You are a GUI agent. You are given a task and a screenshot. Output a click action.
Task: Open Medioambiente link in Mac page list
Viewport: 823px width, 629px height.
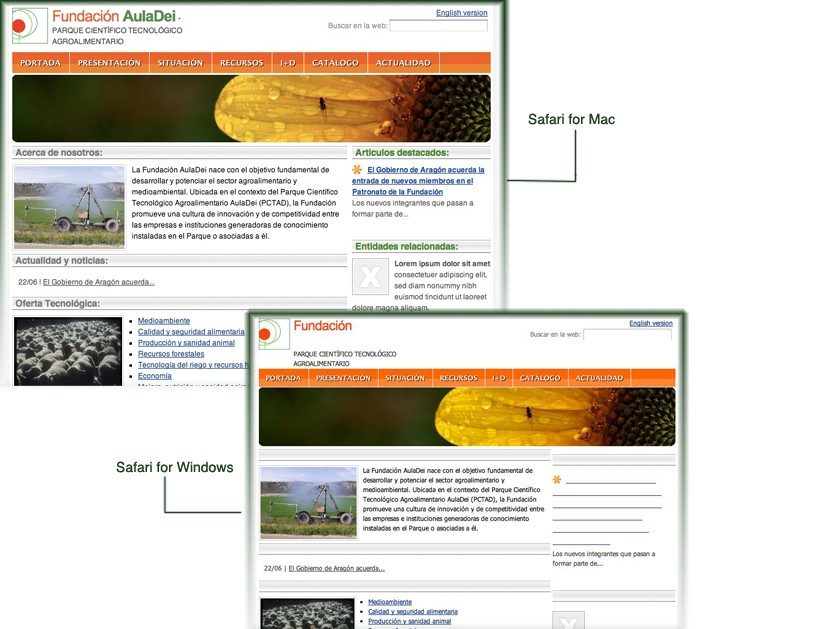(x=164, y=321)
